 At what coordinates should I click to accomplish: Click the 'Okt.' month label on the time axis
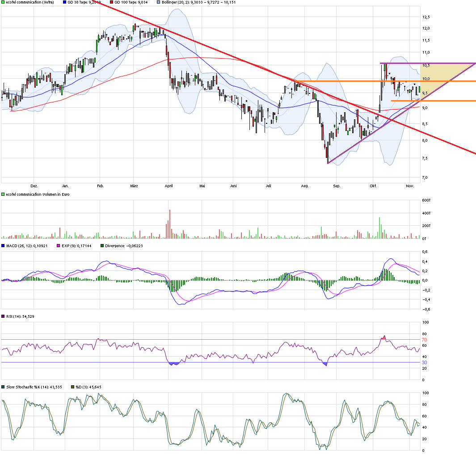point(373,186)
